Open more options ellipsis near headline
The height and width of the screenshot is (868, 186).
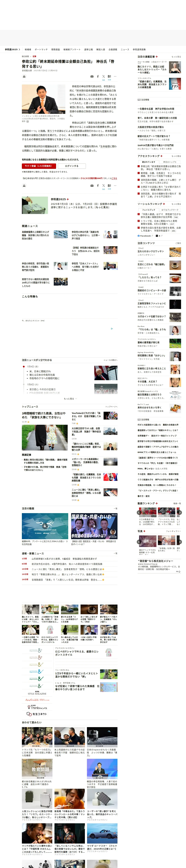115,77
